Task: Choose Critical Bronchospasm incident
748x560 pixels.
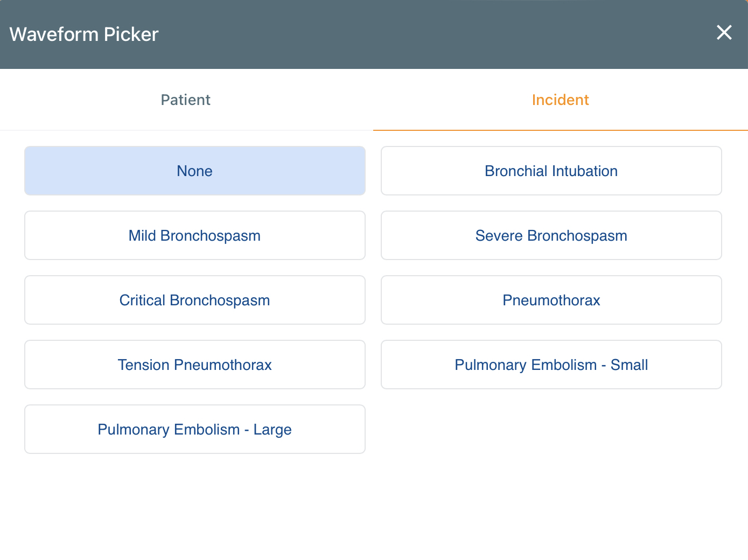Action: coord(195,300)
